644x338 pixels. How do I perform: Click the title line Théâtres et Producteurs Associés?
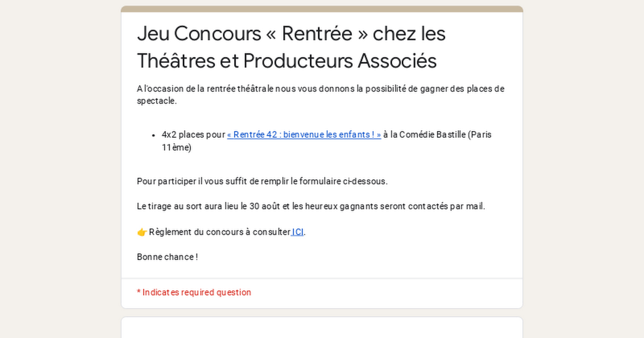pos(287,61)
